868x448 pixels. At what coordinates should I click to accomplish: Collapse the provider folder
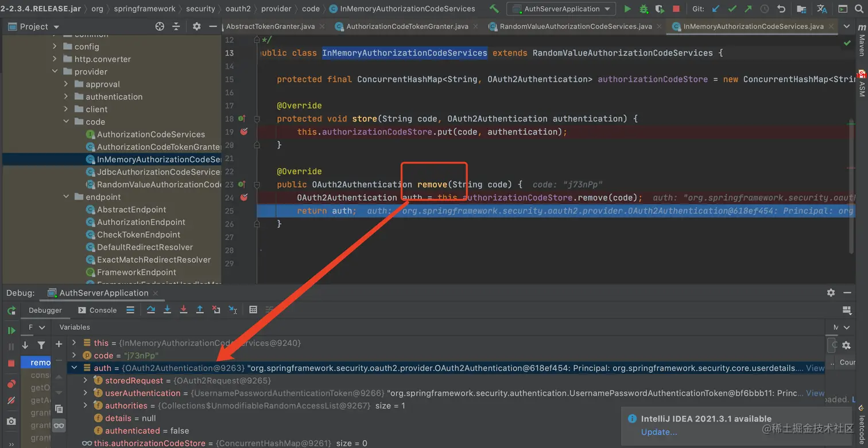click(x=55, y=72)
